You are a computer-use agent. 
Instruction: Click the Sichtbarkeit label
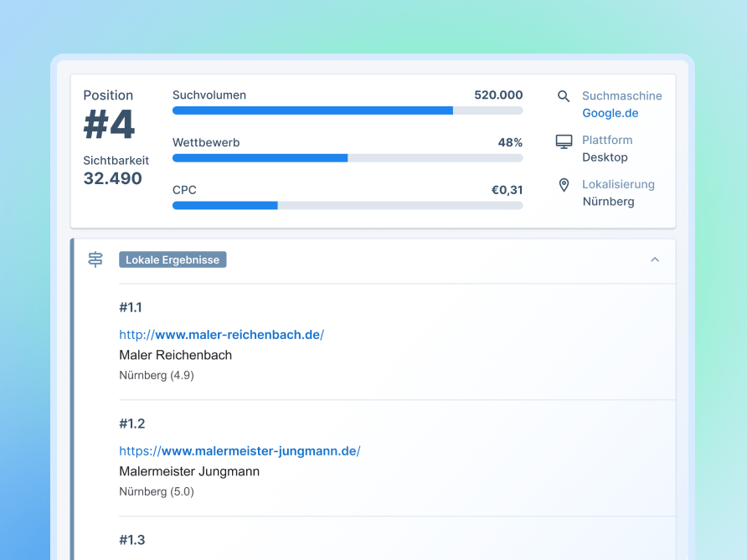coord(116,161)
